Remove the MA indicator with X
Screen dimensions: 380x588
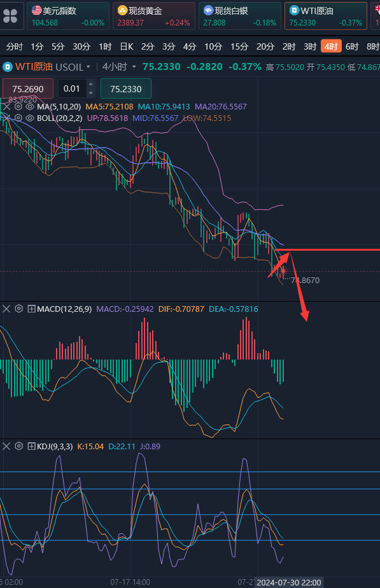click(x=7, y=106)
